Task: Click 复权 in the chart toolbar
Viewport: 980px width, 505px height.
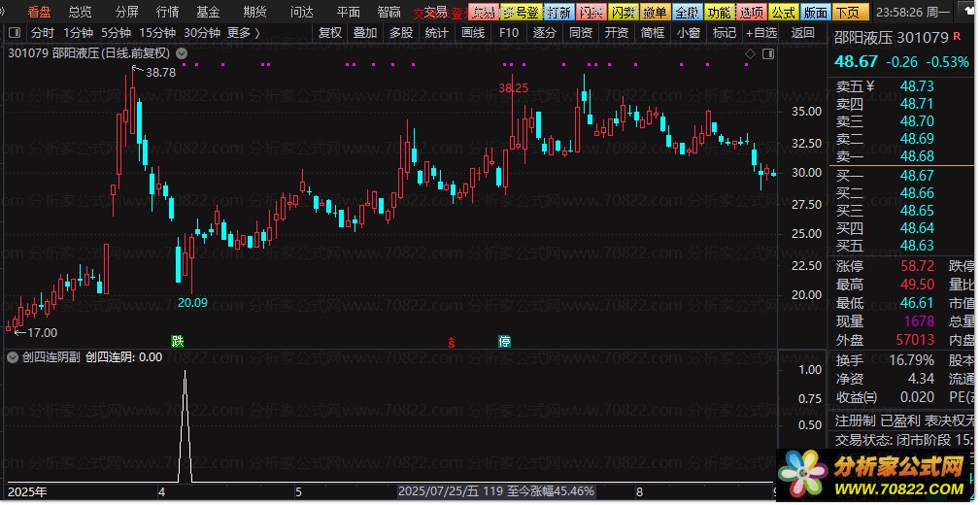Action: tap(330, 32)
